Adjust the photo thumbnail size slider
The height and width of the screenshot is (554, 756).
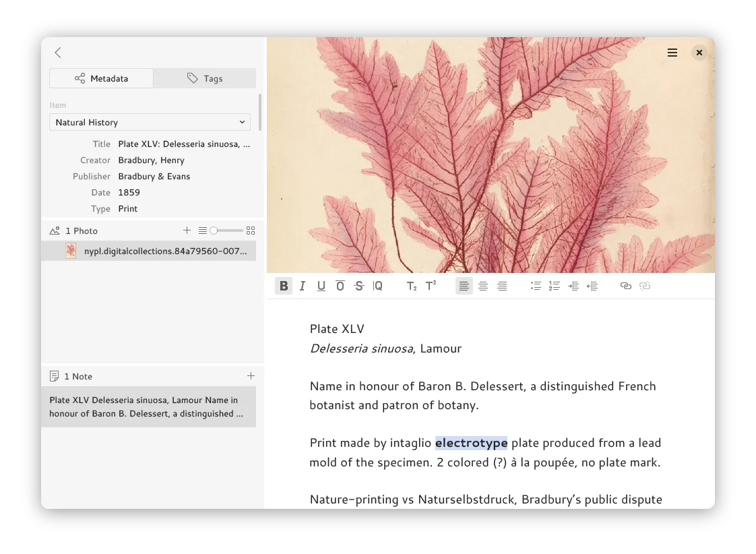pos(214,230)
